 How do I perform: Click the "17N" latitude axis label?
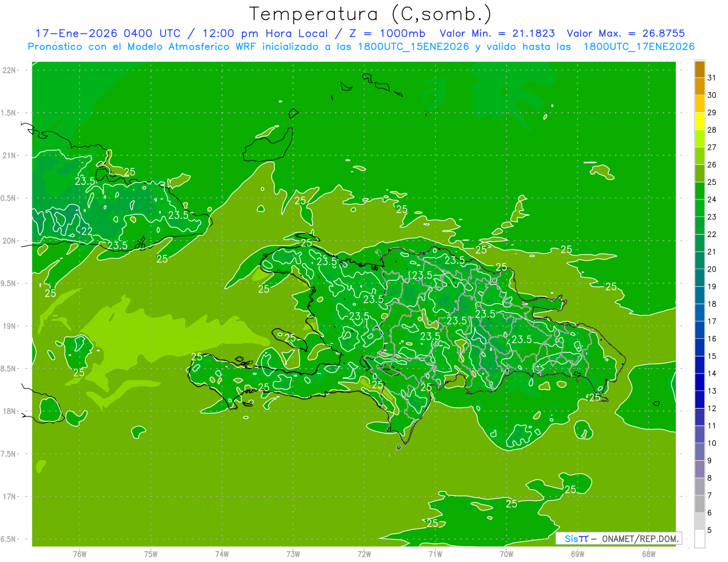click(x=9, y=497)
